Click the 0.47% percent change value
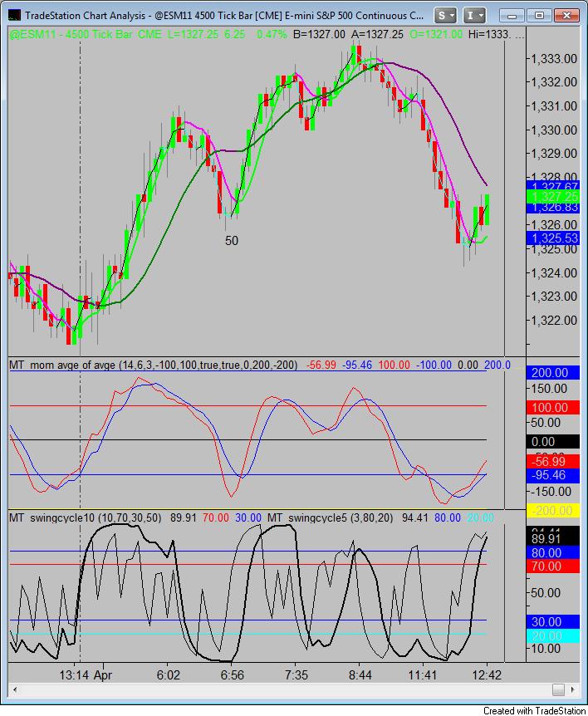The width and height of the screenshot is (588, 716). pos(272,34)
